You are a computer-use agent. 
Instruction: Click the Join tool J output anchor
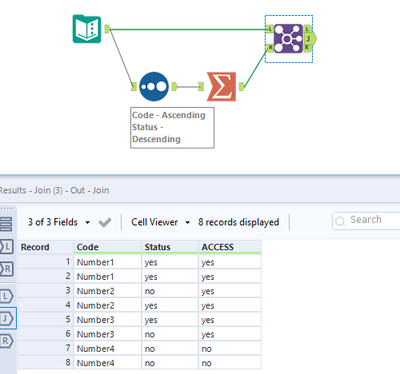[x=310, y=38]
